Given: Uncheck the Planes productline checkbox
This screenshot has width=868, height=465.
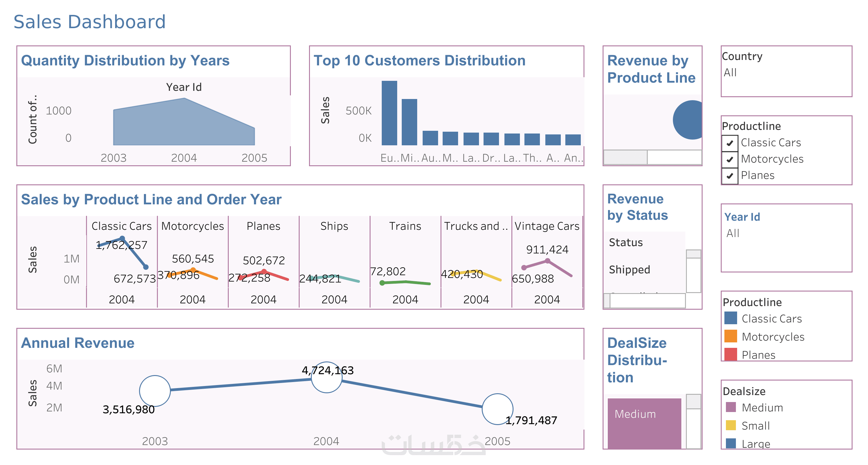Looking at the screenshot, I should tap(730, 176).
